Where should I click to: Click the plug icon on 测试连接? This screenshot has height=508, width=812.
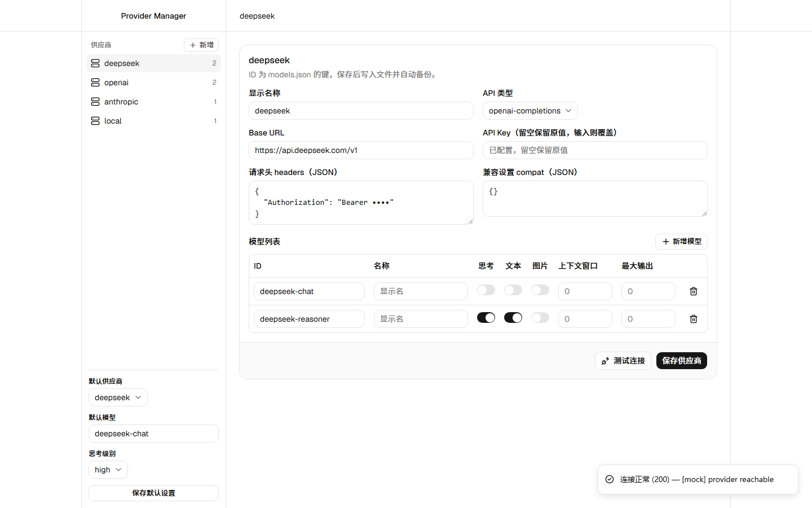click(x=605, y=361)
